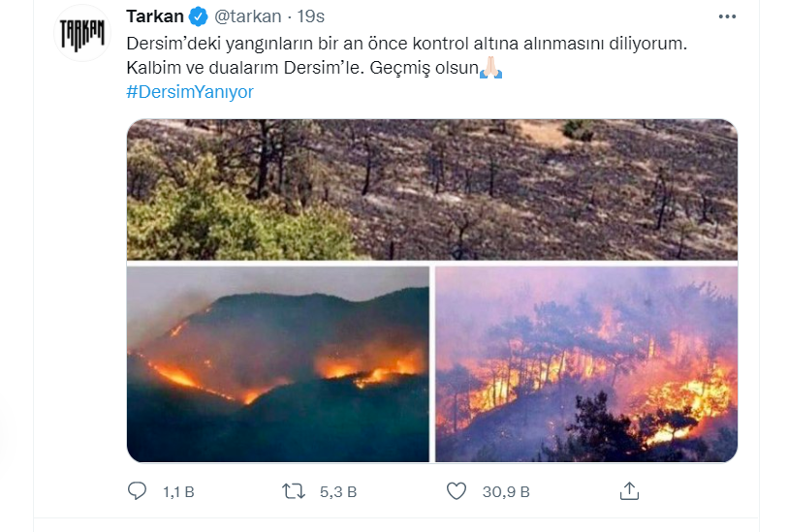Open the #DersimYanıyor hashtag
The width and height of the screenshot is (788, 532).
click(x=190, y=92)
